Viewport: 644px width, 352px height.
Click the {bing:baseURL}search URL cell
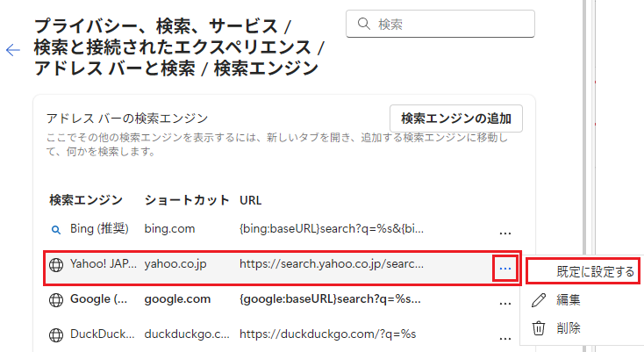click(332, 228)
